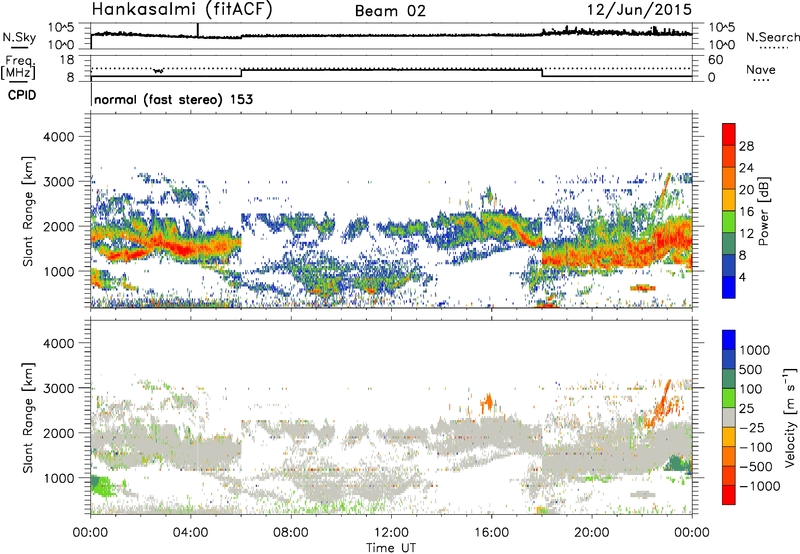Click the -1000 label on the Velocity scale
This screenshot has width=800, height=554.
point(759,486)
